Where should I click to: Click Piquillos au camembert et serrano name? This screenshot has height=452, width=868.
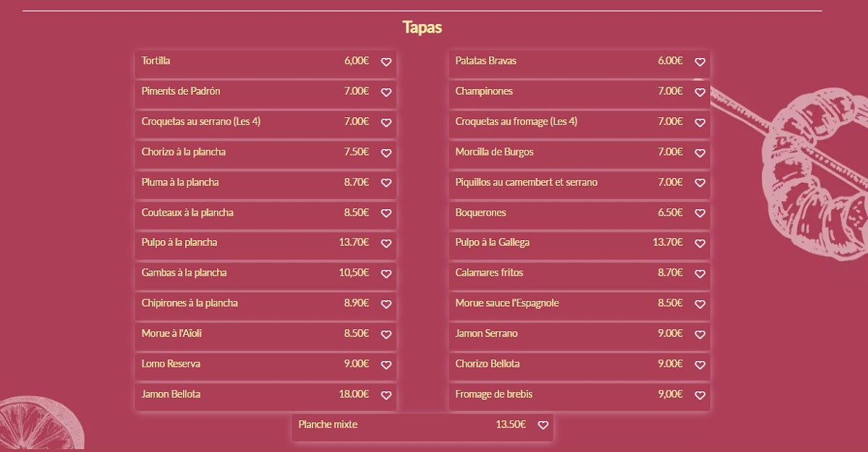click(527, 182)
